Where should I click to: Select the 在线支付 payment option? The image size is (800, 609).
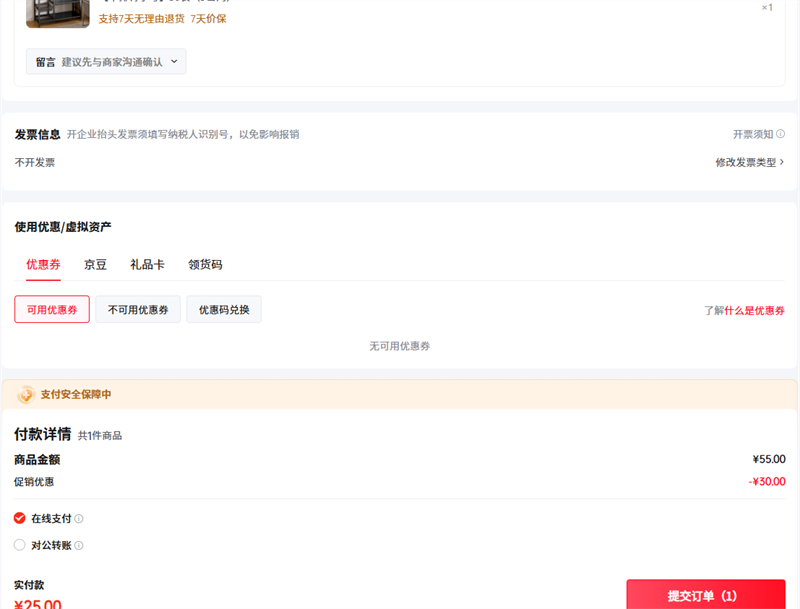coord(20,518)
